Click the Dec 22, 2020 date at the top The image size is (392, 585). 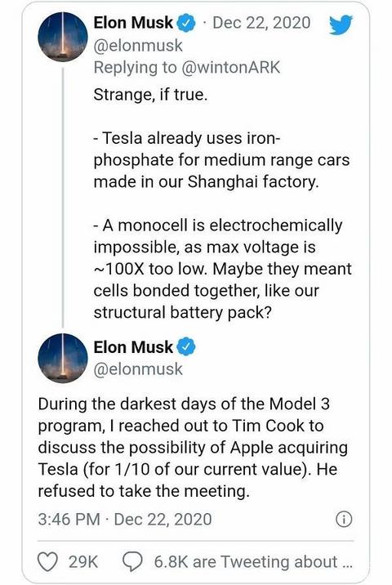(x=261, y=23)
